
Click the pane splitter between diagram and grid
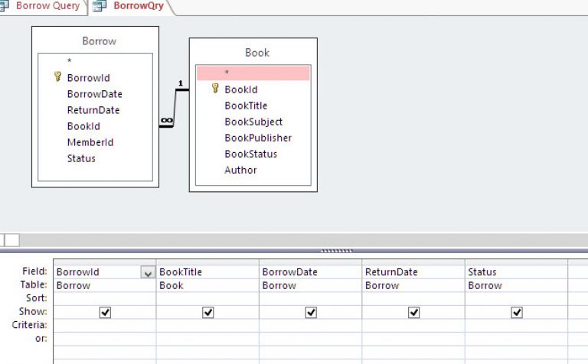[336, 250]
